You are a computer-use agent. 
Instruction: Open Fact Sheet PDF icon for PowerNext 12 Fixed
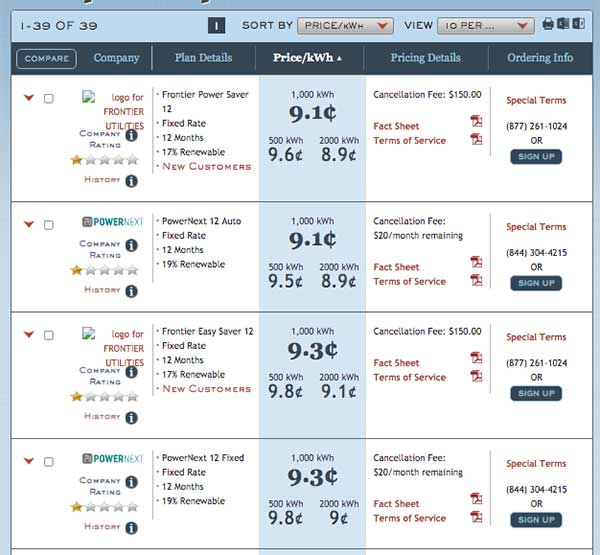(476, 499)
